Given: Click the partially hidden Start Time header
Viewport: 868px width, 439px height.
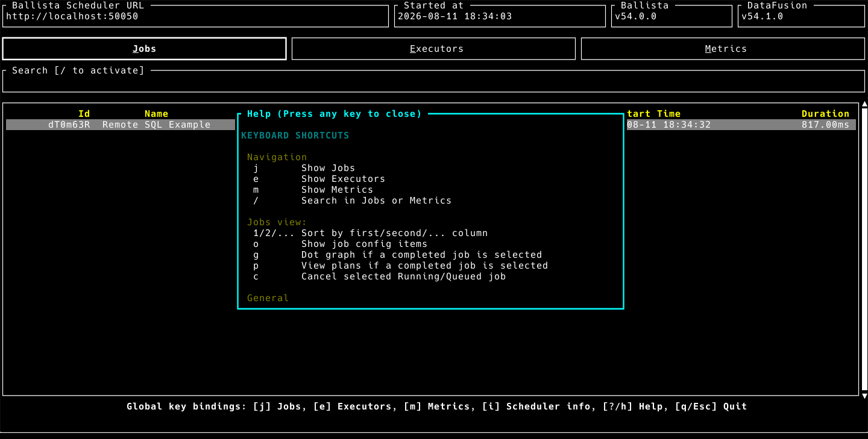Looking at the screenshot, I should click(x=654, y=114).
